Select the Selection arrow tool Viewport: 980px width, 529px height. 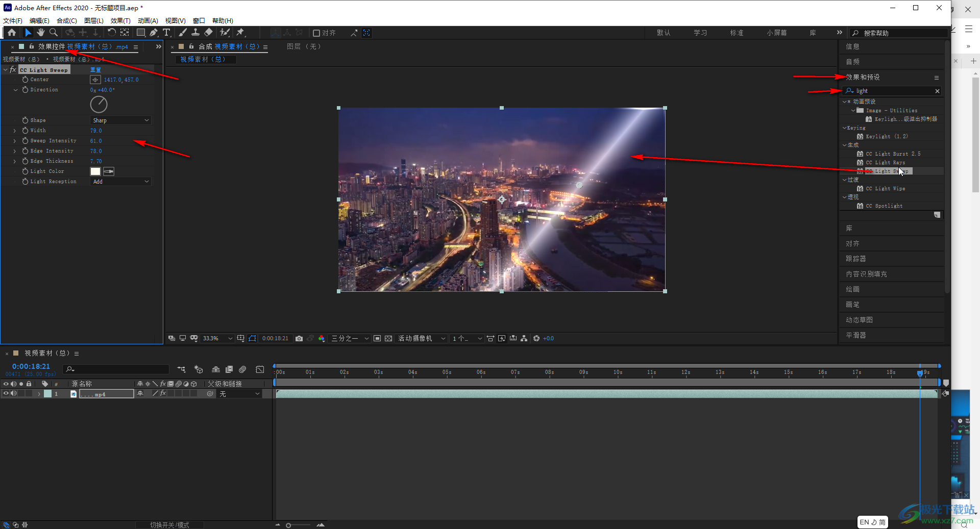28,33
